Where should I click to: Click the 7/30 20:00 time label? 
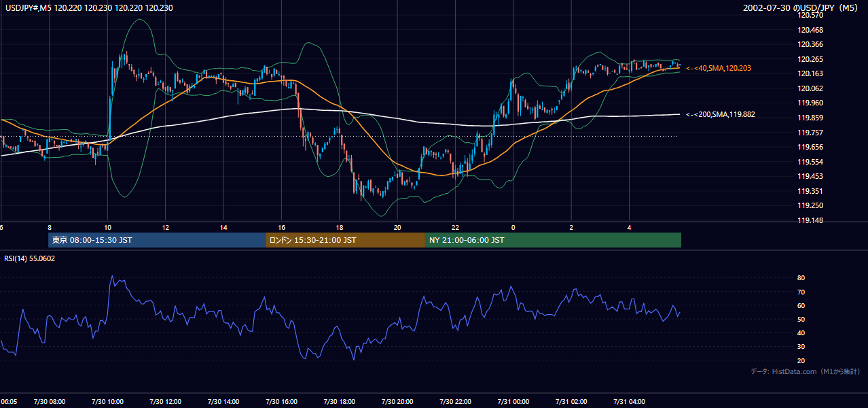coord(397,402)
